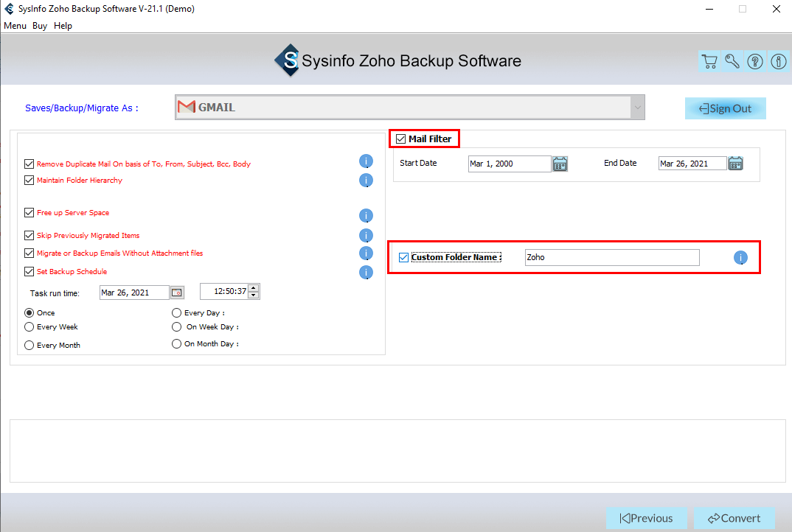Start backup with Convert button

click(x=734, y=519)
